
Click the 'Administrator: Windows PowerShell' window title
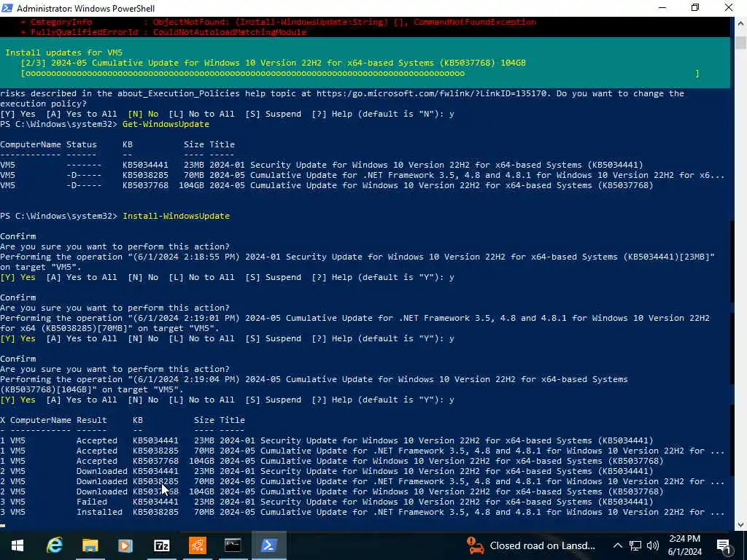pos(86,8)
